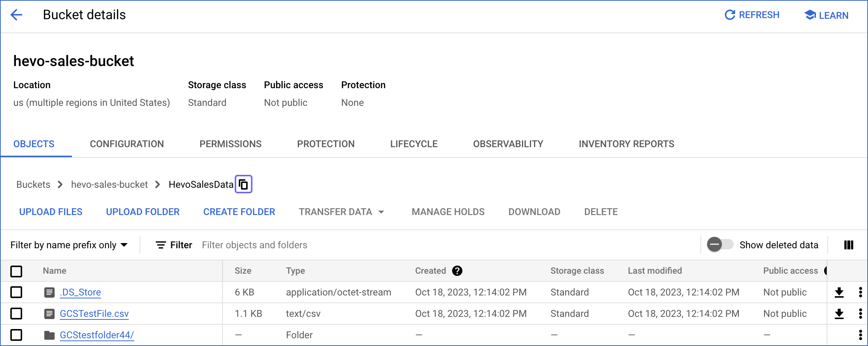Viewport: 868px width, 346px height.
Task: Open the GCStestfolder44/ folder link
Action: [x=97, y=335]
